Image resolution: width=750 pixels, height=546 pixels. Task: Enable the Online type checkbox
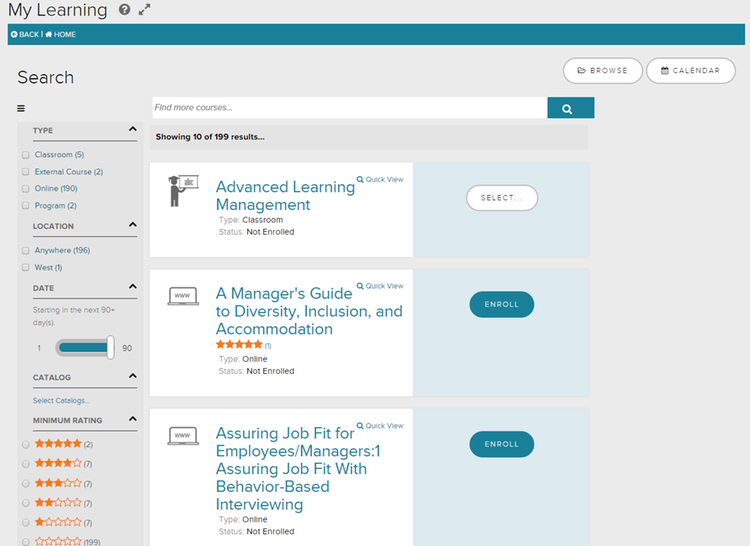(25, 189)
